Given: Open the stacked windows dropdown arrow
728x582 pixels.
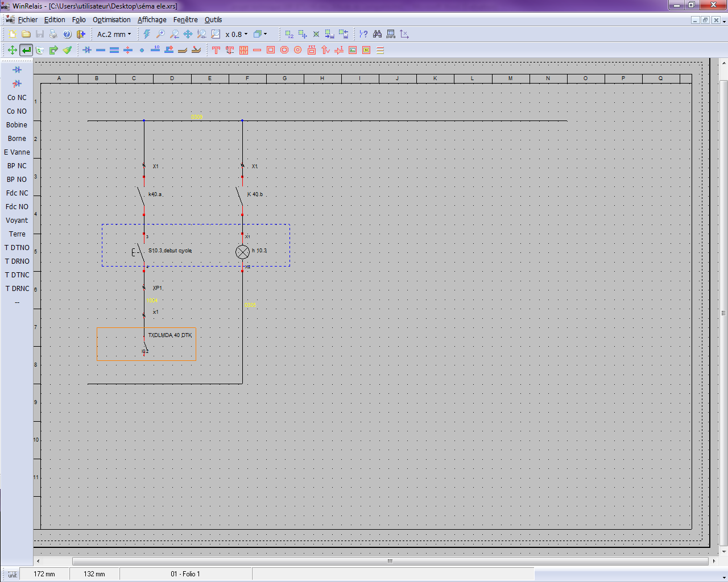Looking at the screenshot, I should pos(265,34).
